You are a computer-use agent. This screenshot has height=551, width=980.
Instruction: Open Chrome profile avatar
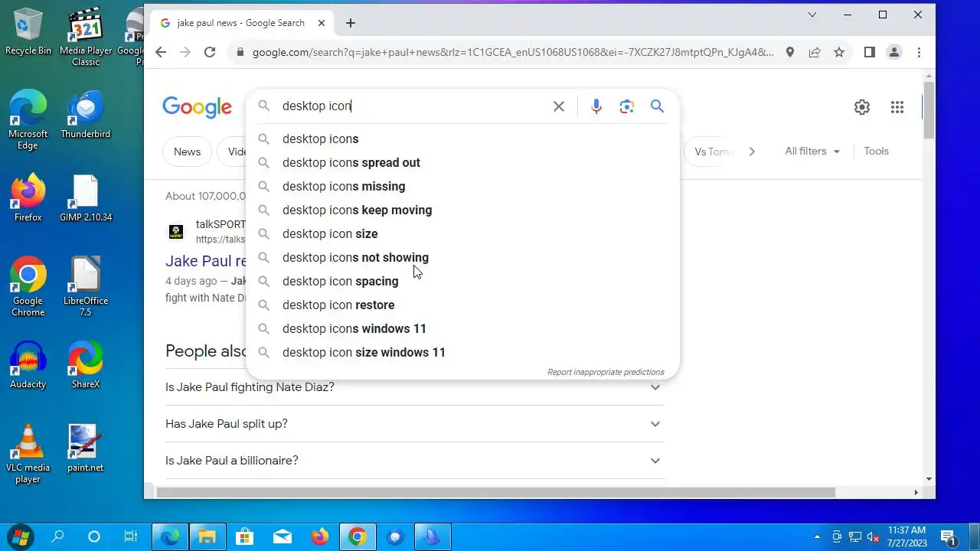tap(893, 52)
